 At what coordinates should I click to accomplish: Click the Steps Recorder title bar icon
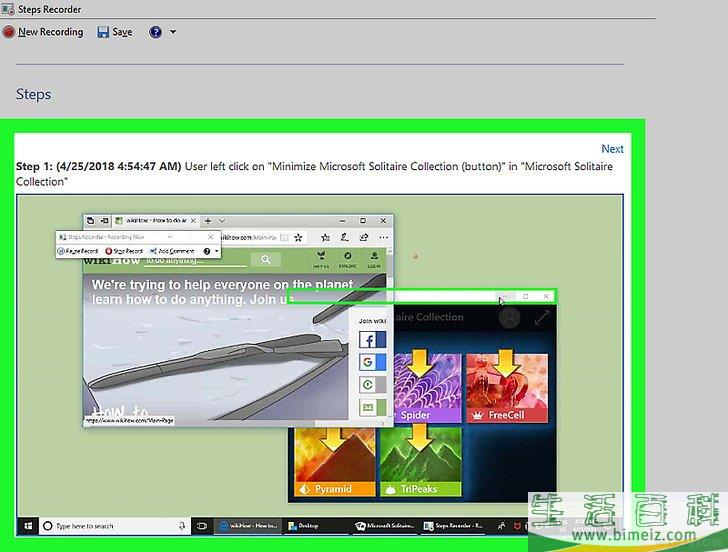7,9
